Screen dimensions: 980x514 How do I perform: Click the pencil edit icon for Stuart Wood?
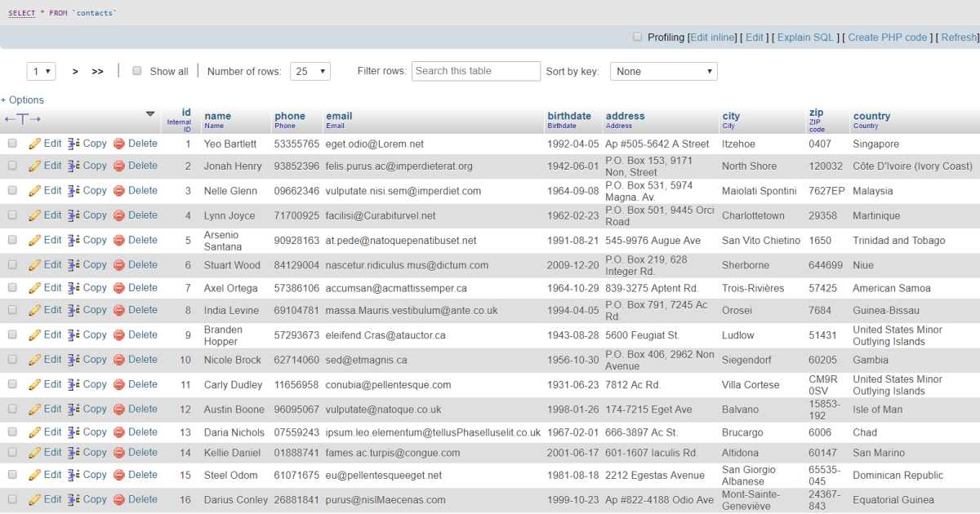(34, 265)
